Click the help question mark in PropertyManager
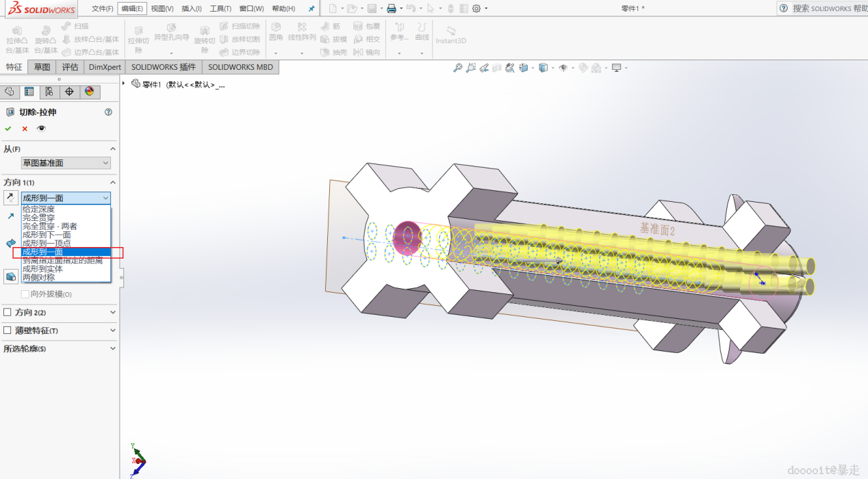 (108, 112)
